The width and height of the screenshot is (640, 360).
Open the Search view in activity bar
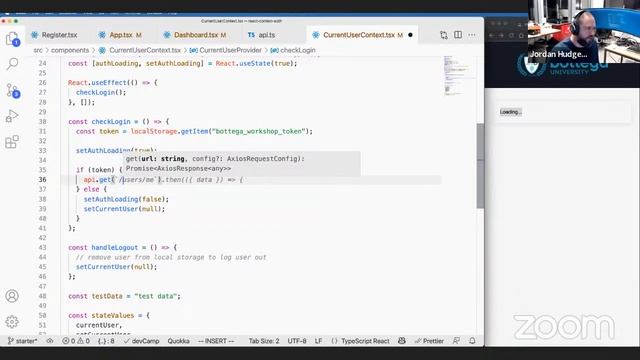coord(12,64)
